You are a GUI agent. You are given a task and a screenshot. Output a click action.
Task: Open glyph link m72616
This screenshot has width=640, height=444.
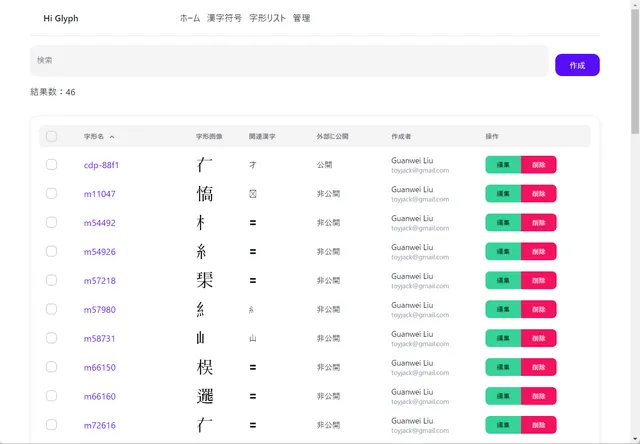click(100, 425)
